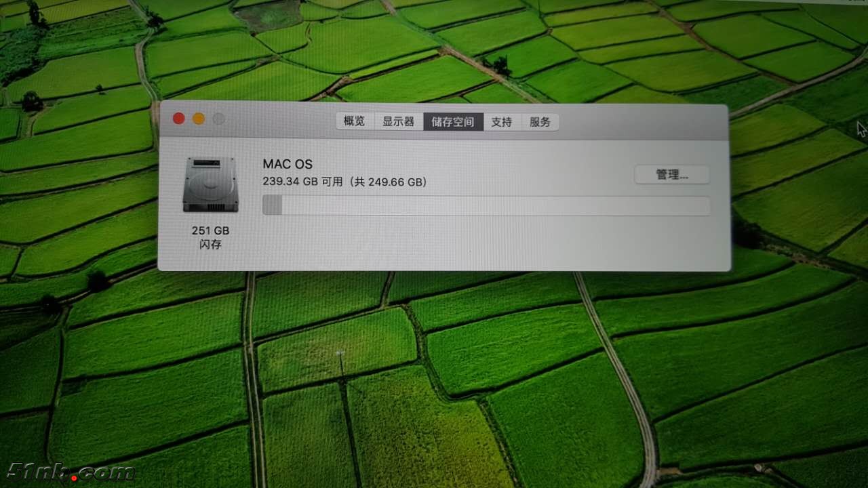Click the 管理… (Manage) storage button
868x488 pixels.
(x=671, y=174)
